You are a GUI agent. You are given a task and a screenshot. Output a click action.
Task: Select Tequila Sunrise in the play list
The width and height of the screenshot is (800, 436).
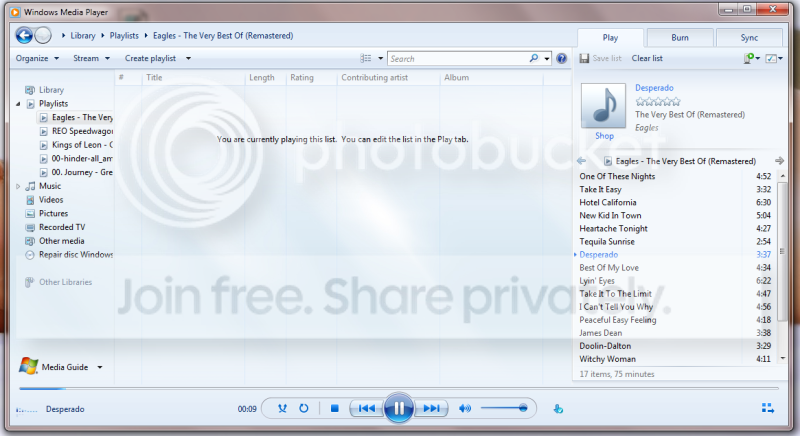pos(675,242)
